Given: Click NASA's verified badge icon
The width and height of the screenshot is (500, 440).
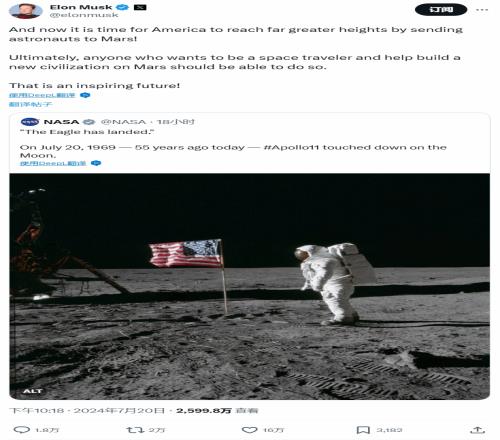Looking at the screenshot, I should [89, 122].
